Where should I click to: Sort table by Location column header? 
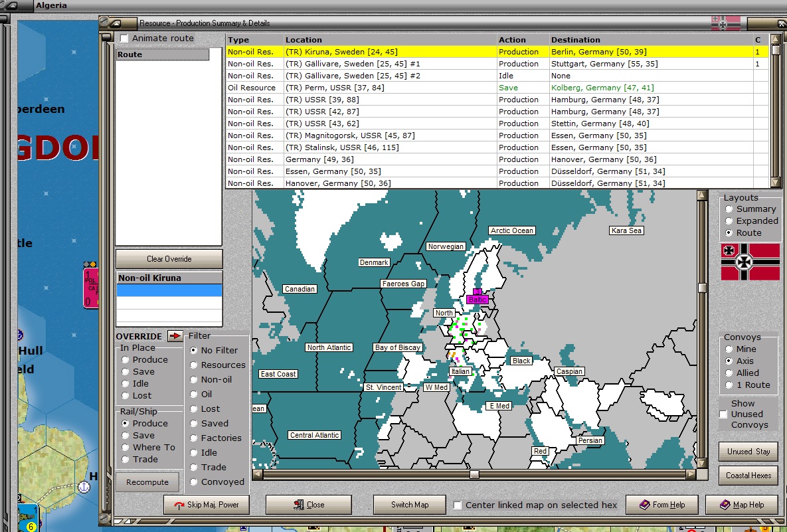[390, 40]
